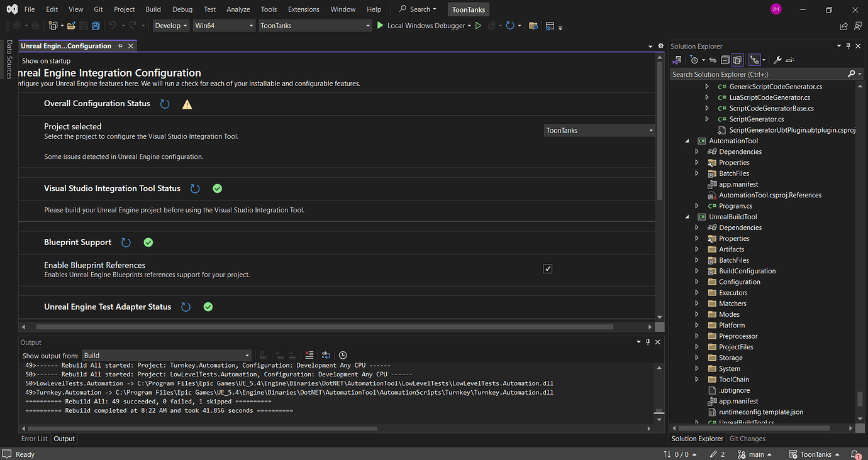Click the warning icon for Overall Configuration Status
This screenshot has height=460, width=868.
pos(187,104)
